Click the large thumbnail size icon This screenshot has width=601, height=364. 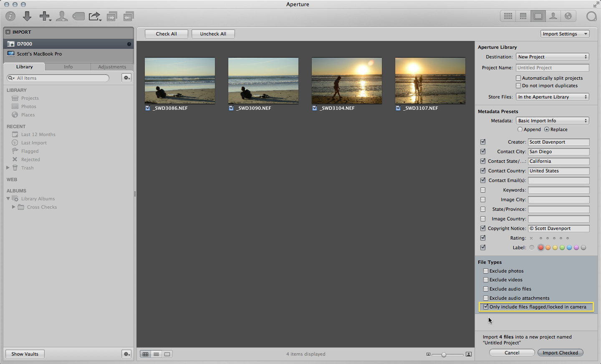click(469, 354)
